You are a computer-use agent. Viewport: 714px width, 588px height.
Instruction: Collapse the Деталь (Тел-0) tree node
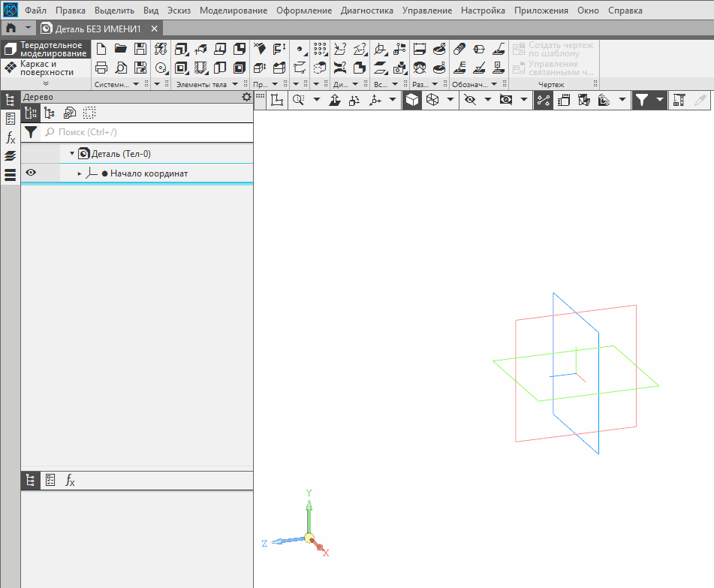[72, 153]
